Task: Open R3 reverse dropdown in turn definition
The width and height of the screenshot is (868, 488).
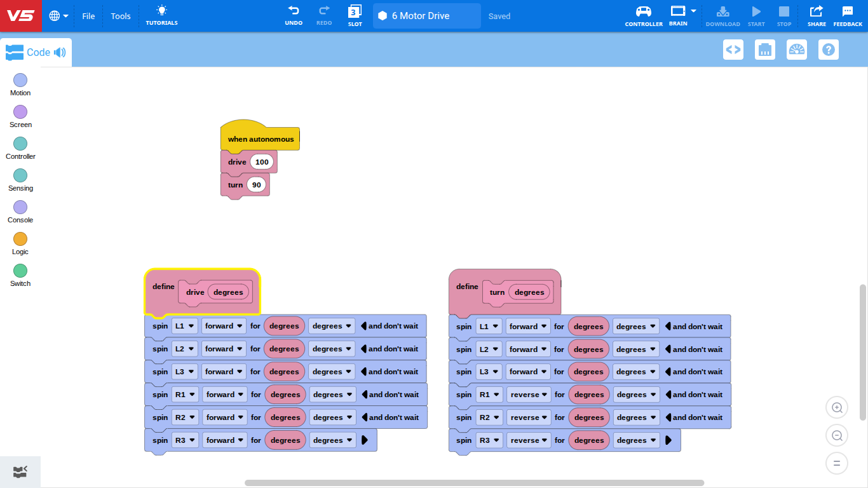Action: pos(529,440)
